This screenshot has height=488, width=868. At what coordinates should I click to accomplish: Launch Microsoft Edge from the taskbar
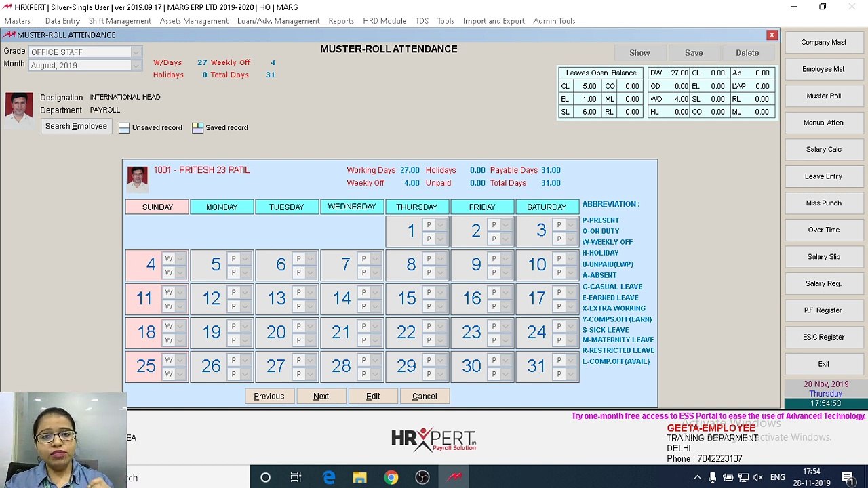(x=328, y=478)
